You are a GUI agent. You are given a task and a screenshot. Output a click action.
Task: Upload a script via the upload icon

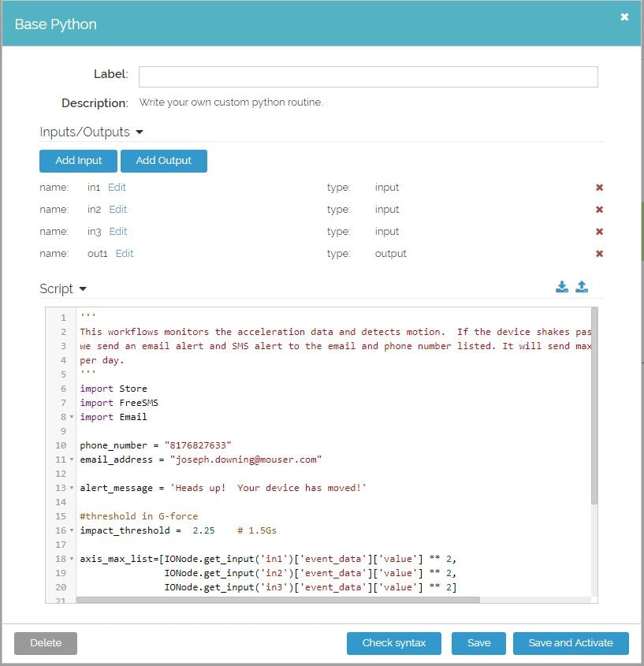click(582, 287)
